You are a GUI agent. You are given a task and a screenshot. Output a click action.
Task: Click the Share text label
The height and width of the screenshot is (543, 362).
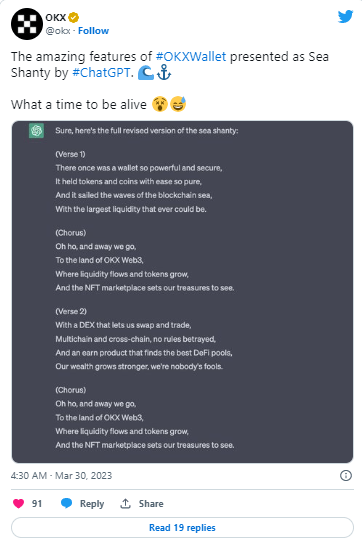(x=151, y=504)
